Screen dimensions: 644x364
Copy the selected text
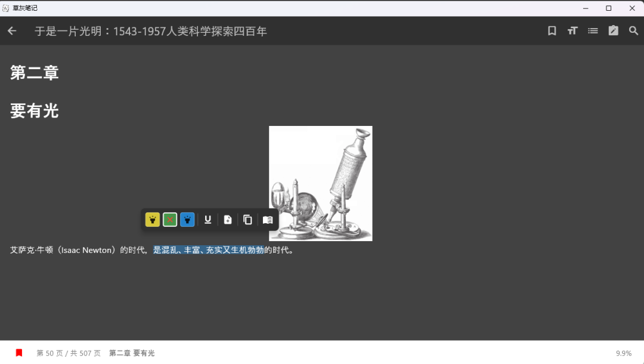(247, 220)
